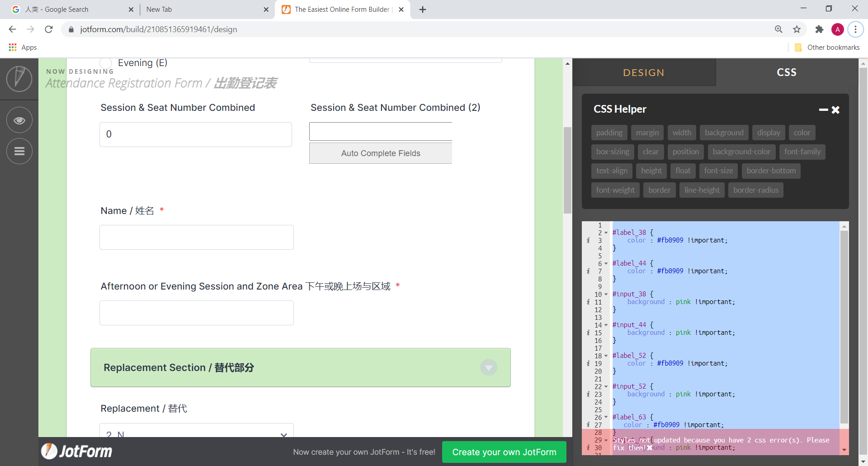The image size is (868, 466).
Task: Select the Evening (E) radio button
Action: [x=106, y=63]
